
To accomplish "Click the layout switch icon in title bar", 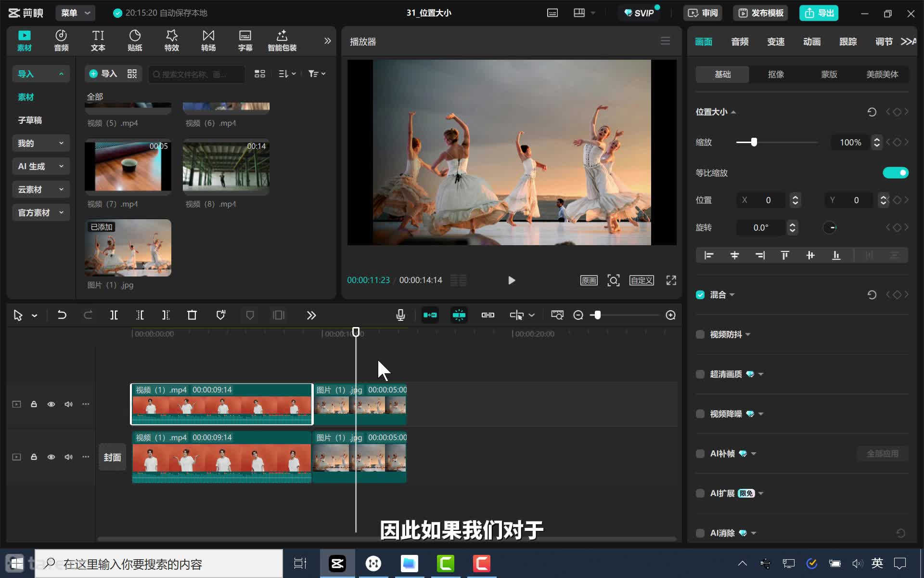I will [x=579, y=13].
